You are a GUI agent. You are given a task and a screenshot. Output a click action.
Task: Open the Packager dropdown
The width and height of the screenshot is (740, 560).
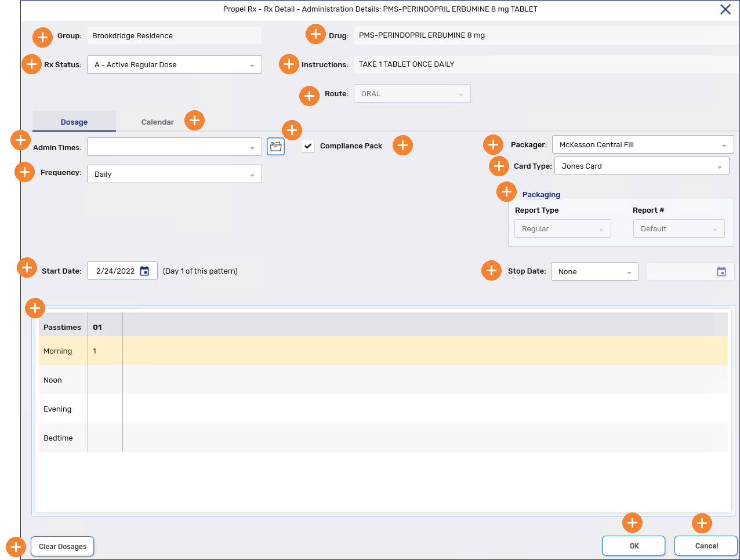tap(643, 145)
